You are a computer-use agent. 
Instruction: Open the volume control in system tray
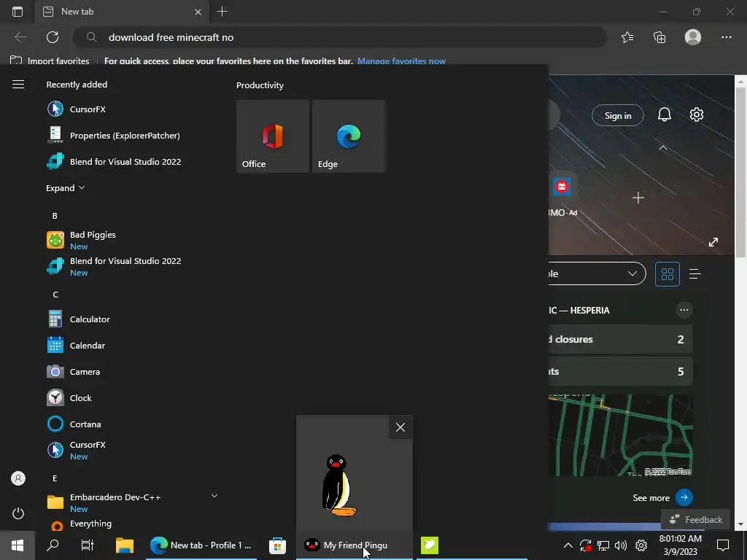tap(621, 545)
